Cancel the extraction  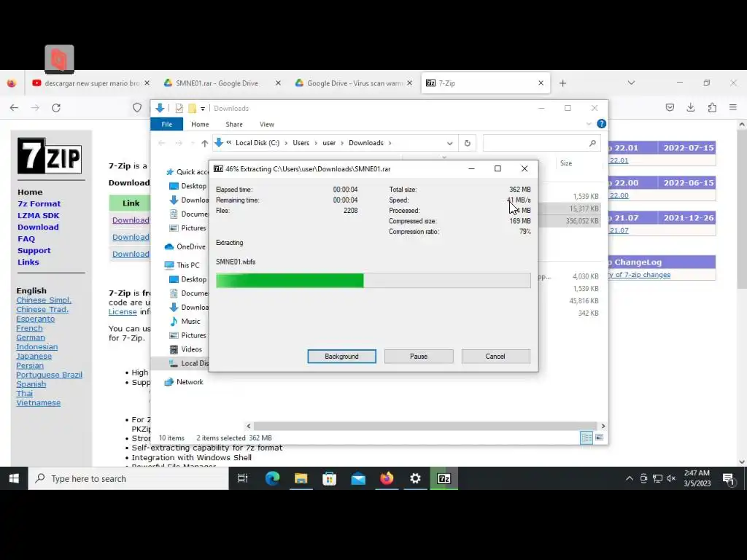point(495,356)
